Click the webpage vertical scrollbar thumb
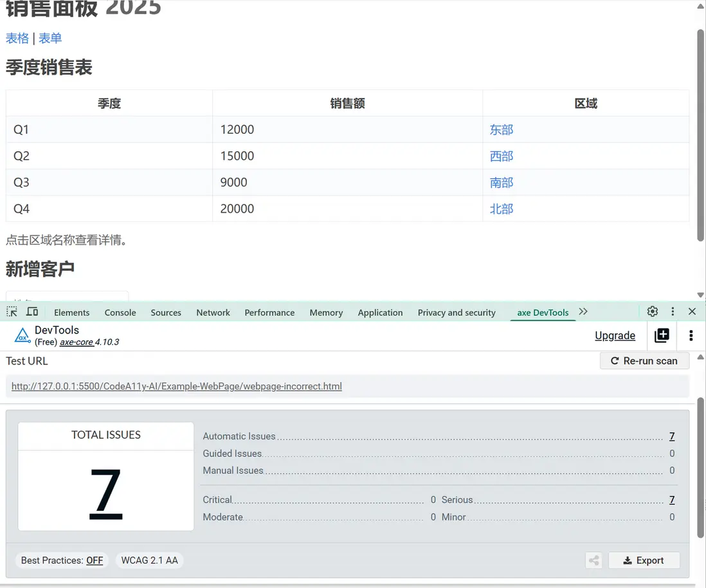The image size is (706, 588). point(701,135)
